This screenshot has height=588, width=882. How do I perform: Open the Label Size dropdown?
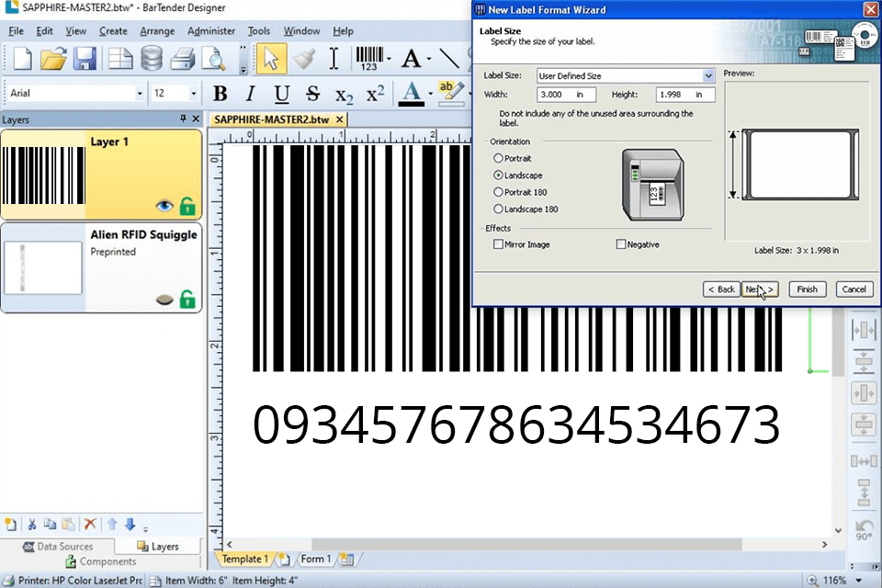(x=708, y=75)
